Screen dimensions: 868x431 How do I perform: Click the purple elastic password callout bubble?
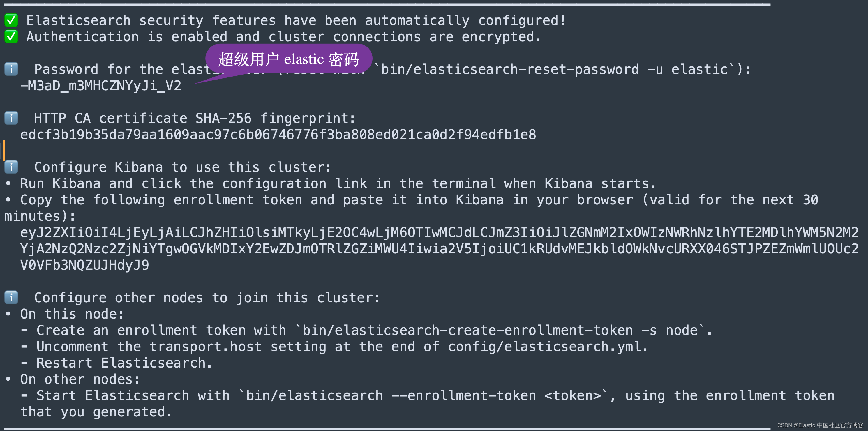coord(288,59)
